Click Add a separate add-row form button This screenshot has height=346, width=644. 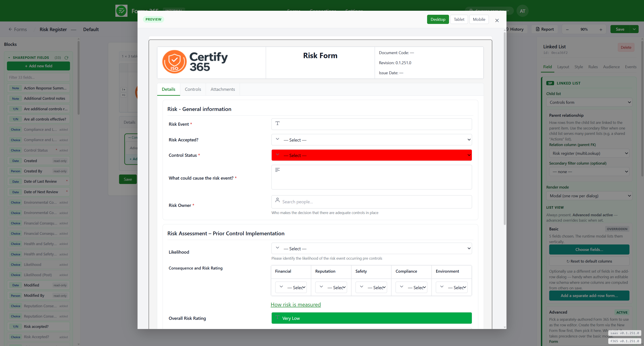click(589, 295)
